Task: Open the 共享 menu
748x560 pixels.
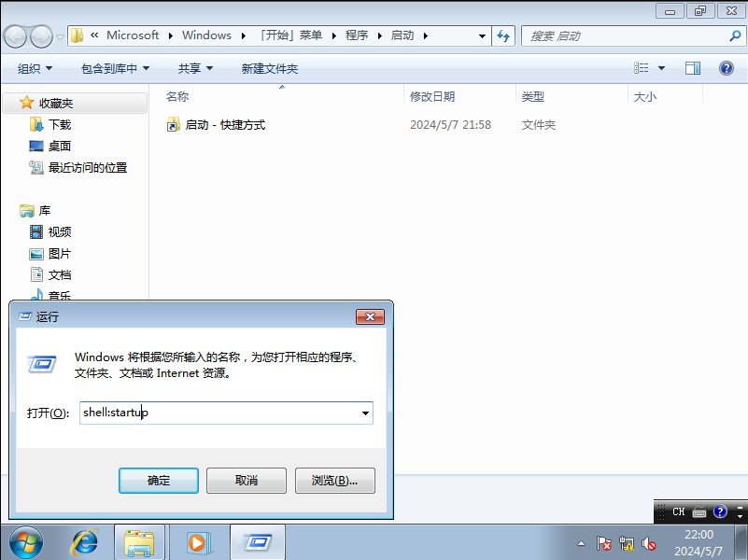Action: pyautogui.click(x=195, y=69)
